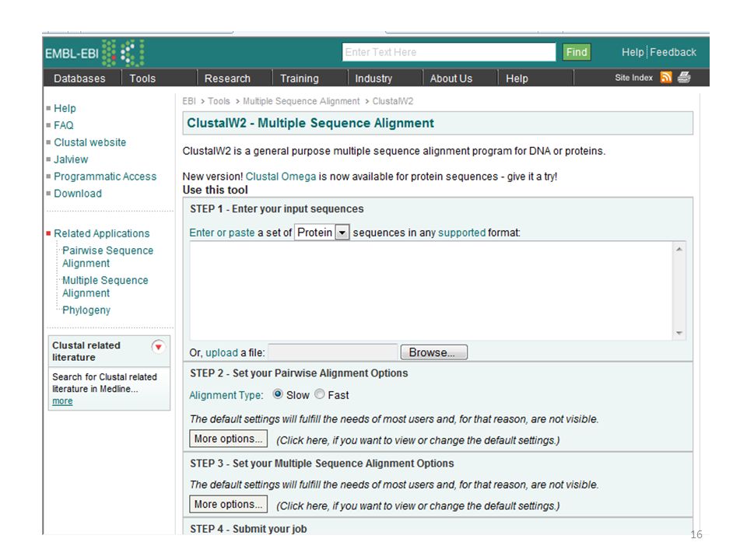Open the Jalview sidebar link
747x560 pixels.
tap(71, 159)
